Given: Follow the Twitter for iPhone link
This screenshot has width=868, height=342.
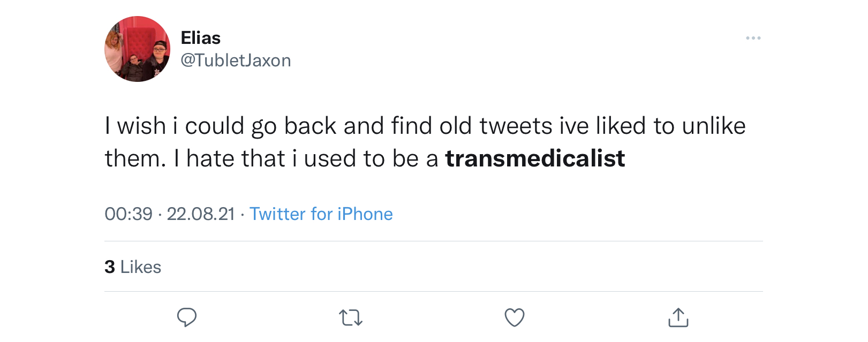Looking at the screenshot, I should [321, 214].
